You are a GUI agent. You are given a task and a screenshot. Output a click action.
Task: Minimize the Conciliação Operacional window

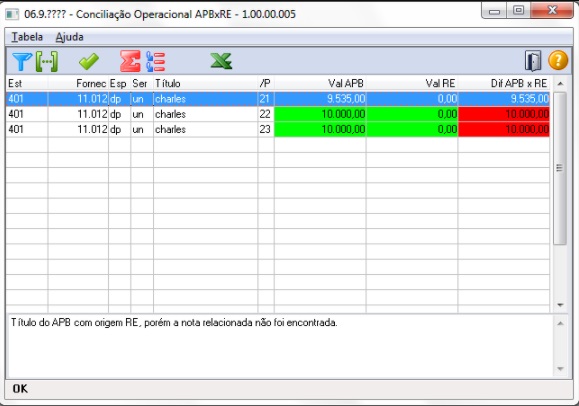(494, 11)
